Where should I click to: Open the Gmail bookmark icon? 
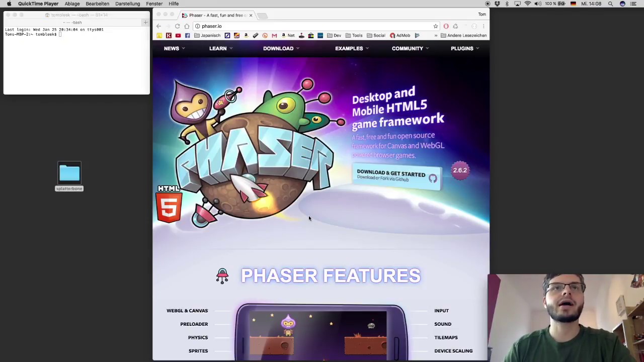tap(274, 35)
